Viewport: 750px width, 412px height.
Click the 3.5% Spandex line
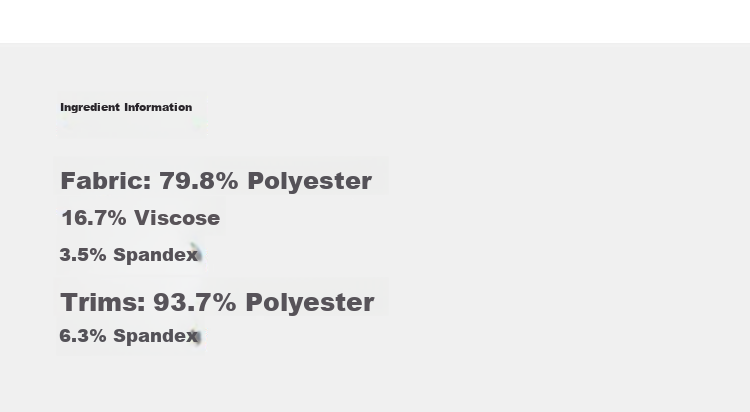[x=129, y=255]
